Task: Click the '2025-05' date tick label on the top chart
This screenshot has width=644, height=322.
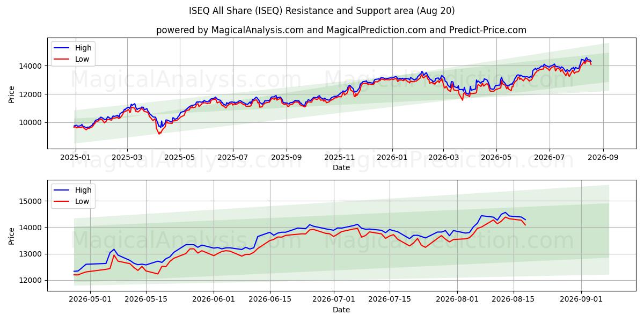Action: pyautogui.click(x=180, y=158)
